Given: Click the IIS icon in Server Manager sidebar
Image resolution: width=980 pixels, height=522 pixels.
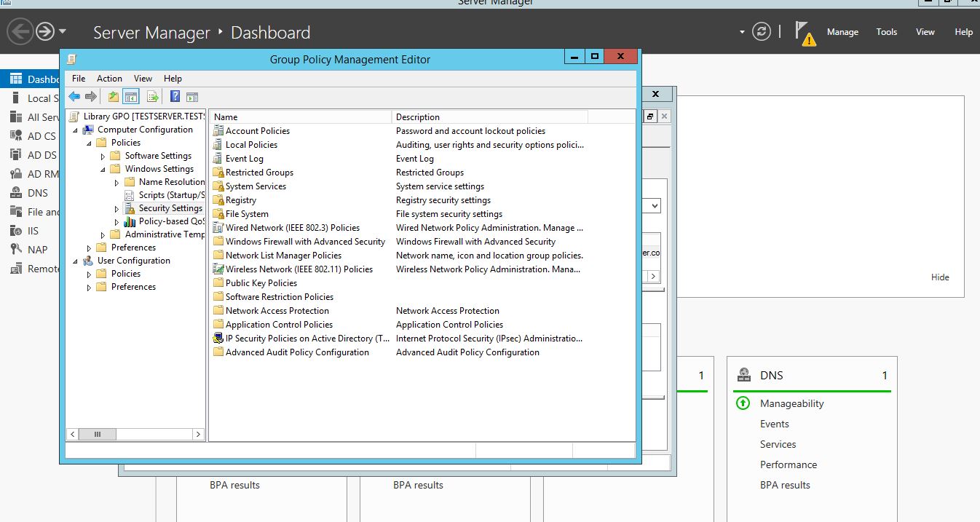Looking at the screenshot, I should [x=16, y=231].
